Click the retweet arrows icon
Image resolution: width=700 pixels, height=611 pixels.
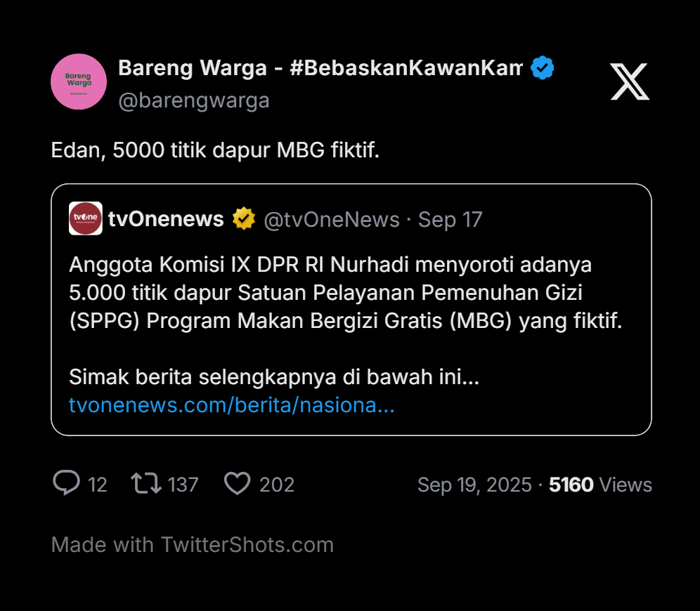pos(146,483)
